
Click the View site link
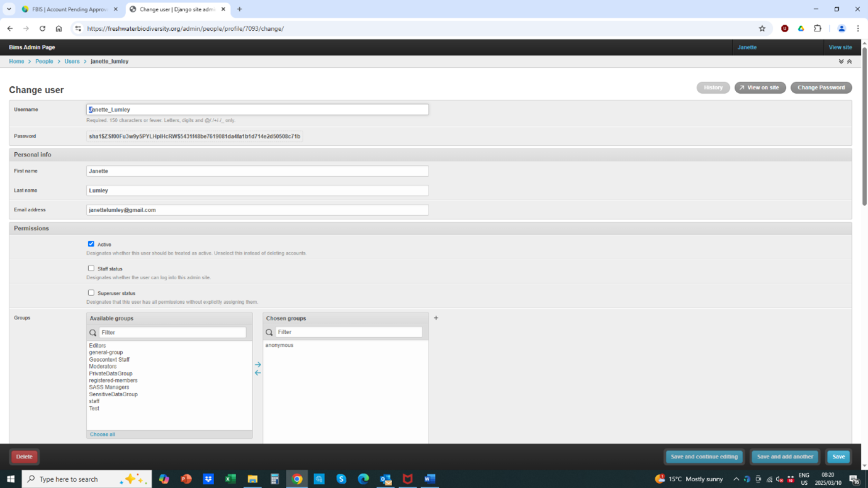840,47
